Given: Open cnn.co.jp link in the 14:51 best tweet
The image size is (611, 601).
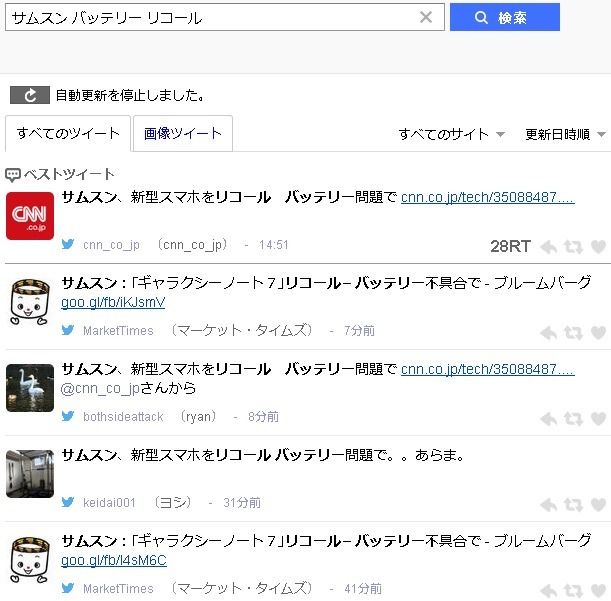Looking at the screenshot, I should [x=487, y=197].
